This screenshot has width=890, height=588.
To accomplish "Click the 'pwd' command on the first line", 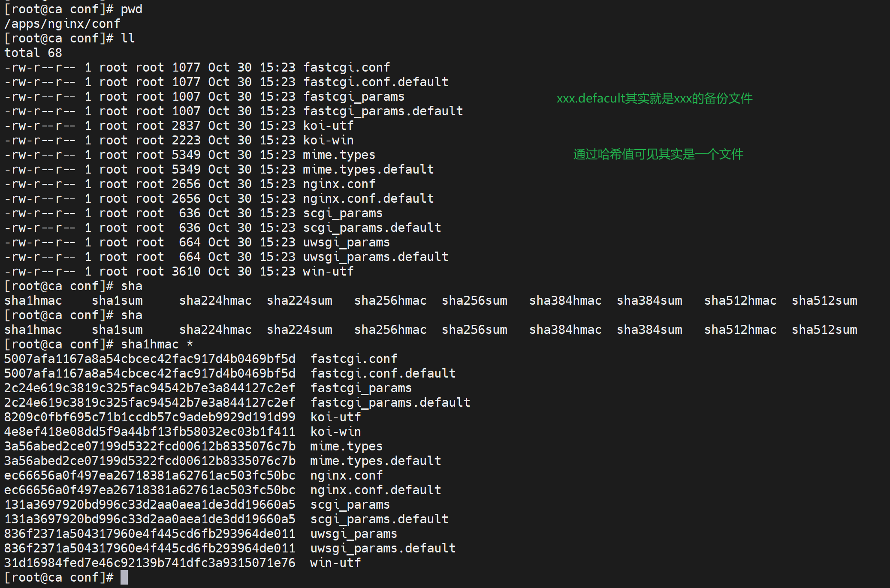I will tap(131, 9).
